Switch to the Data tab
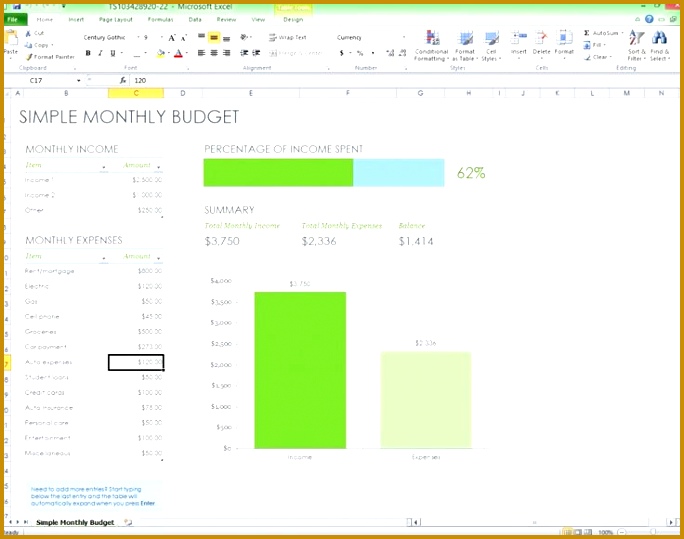The width and height of the screenshot is (684, 539). 195,20
